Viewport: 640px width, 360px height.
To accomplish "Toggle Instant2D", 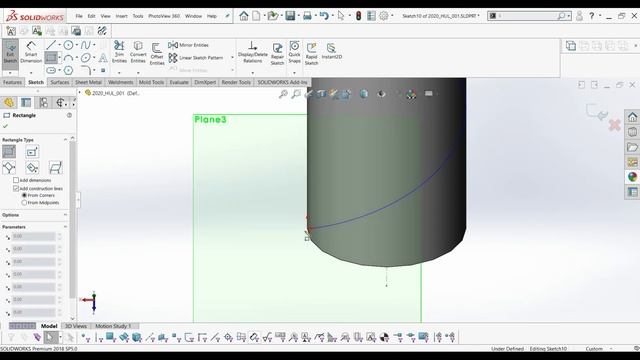I will [x=331, y=51].
